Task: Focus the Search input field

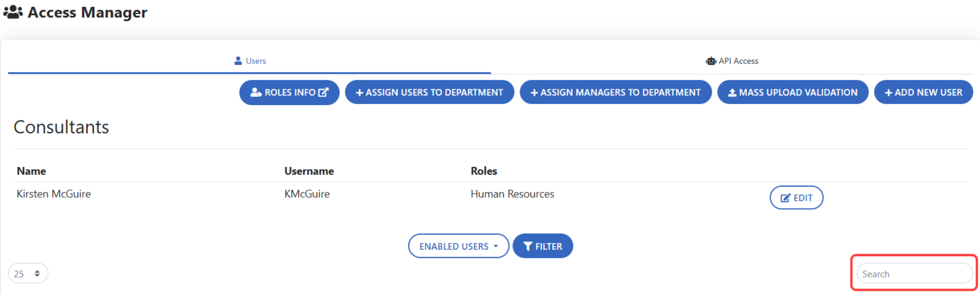Action: [914, 274]
